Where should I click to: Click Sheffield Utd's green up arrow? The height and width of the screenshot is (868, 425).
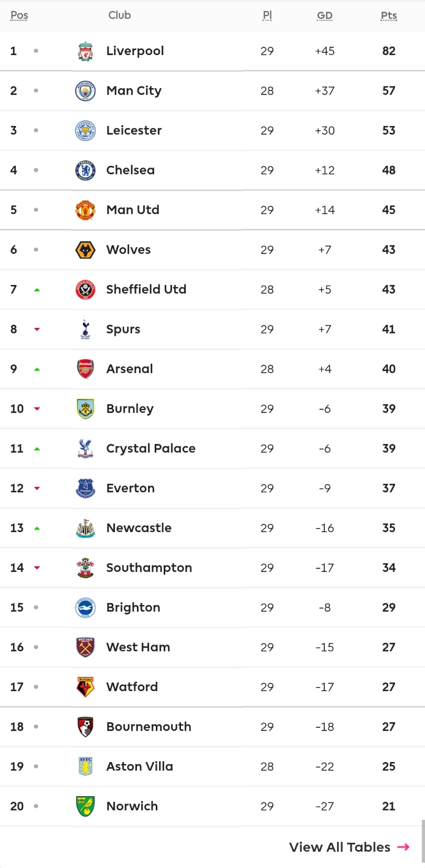37,290
